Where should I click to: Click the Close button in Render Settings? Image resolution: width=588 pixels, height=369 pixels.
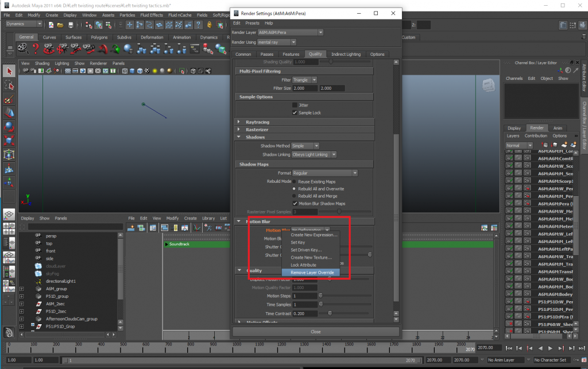316,332
